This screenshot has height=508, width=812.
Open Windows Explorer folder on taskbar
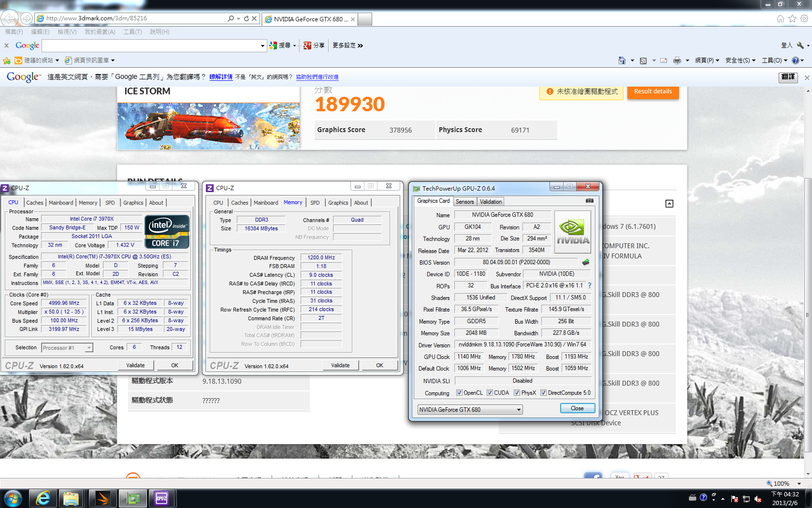click(71, 498)
